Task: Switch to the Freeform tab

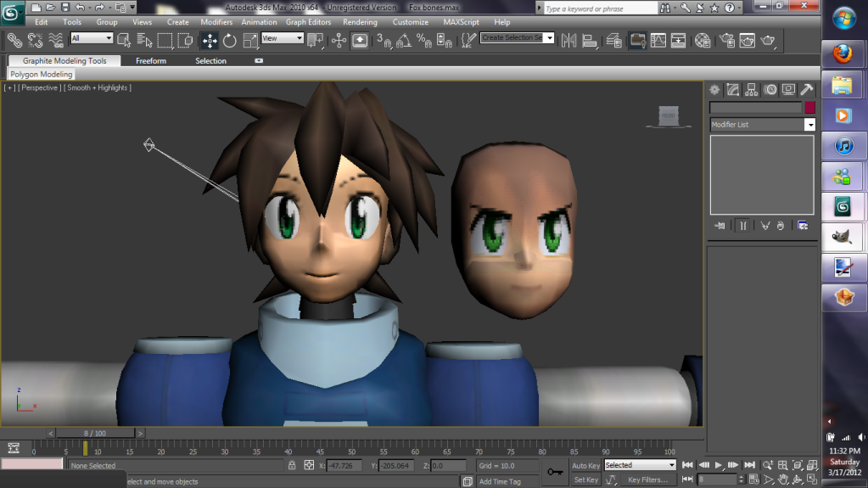Action: (150, 61)
